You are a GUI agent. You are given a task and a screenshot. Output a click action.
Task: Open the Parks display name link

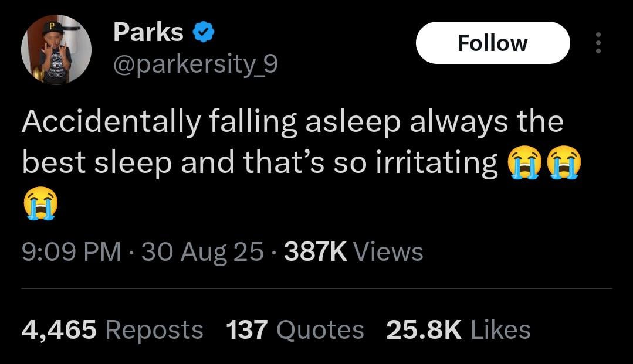coord(148,32)
